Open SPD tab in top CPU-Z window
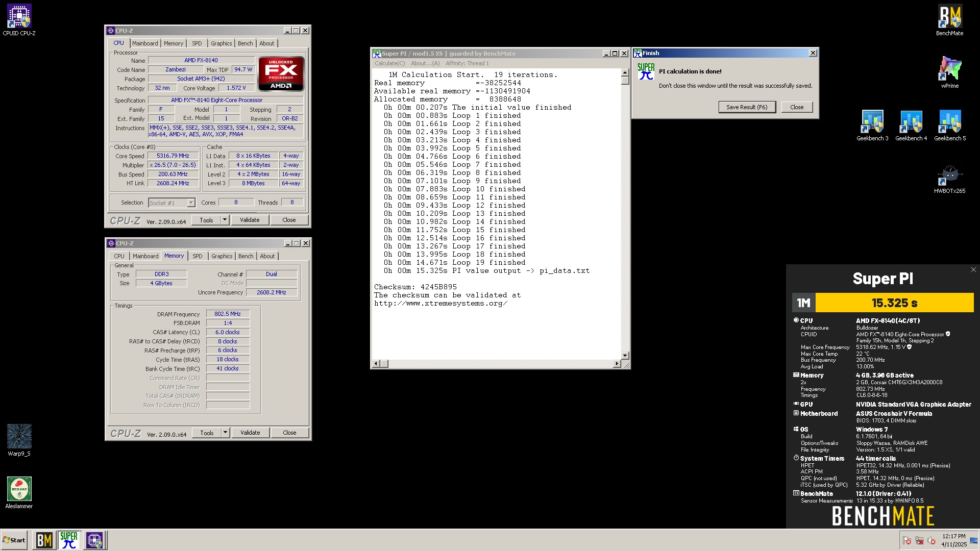980x551 pixels. coord(197,43)
